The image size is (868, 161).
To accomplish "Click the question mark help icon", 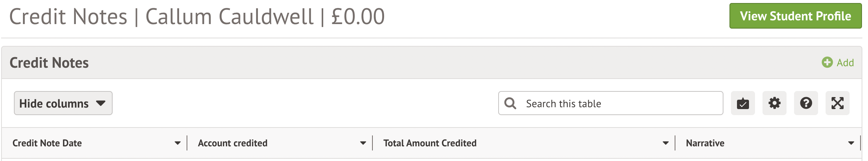I will pyautogui.click(x=806, y=103).
